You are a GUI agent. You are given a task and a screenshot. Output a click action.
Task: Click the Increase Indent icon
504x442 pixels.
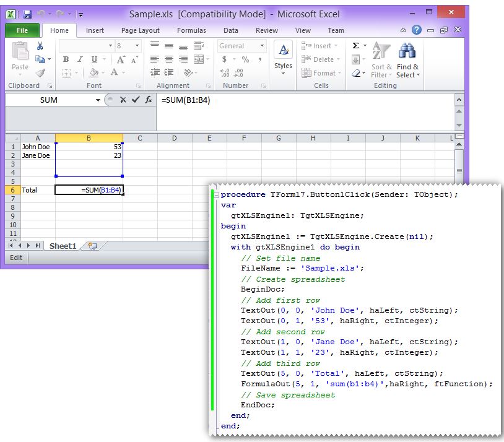point(169,73)
